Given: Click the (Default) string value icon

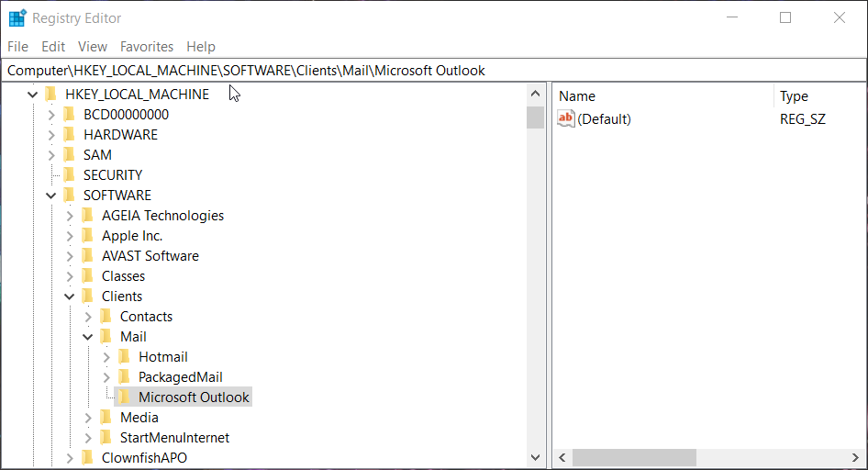Looking at the screenshot, I should pyautogui.click(x=566, y=118).
